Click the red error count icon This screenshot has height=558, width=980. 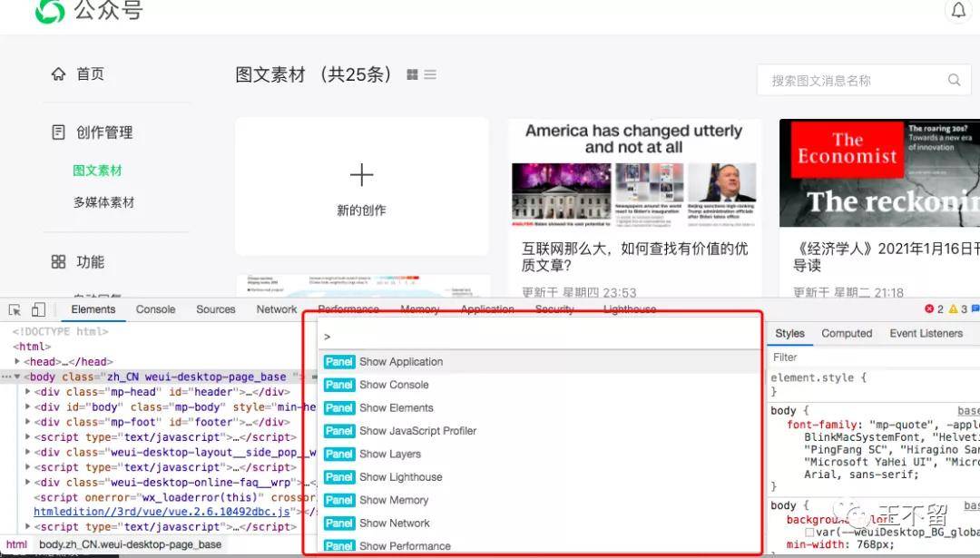tap(929, 308)
